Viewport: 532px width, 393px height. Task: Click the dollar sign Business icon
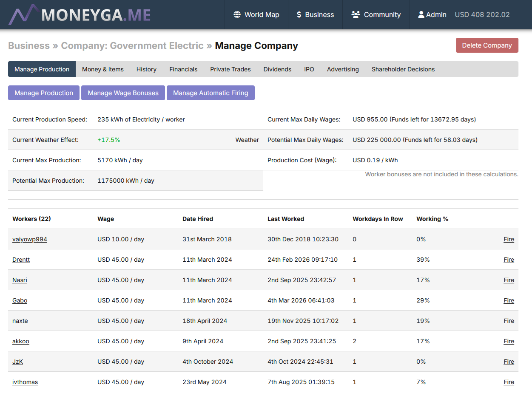(x=299, y=14)
